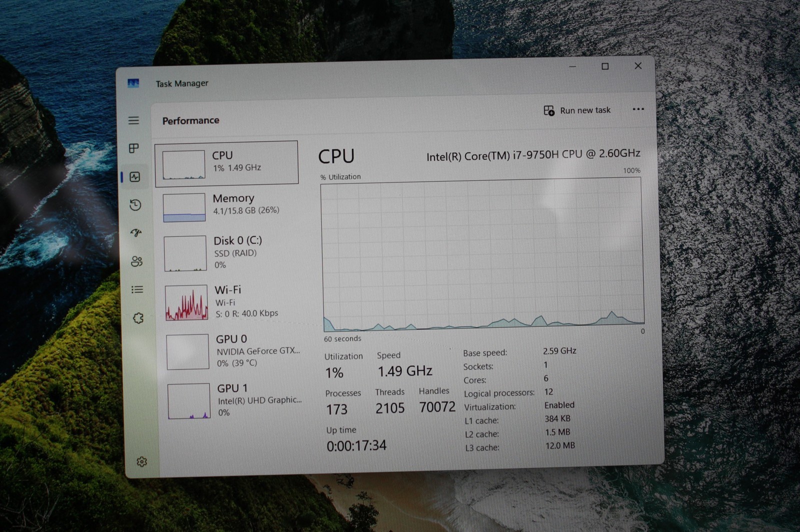Click the Performance page heading
The image size is (800, 532).
pos(191,120)
